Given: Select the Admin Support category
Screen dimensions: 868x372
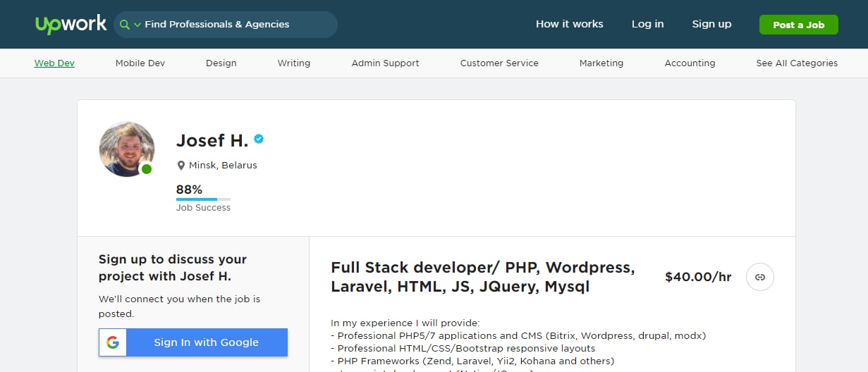Looking at the screenshot, I should pos(385,63).
